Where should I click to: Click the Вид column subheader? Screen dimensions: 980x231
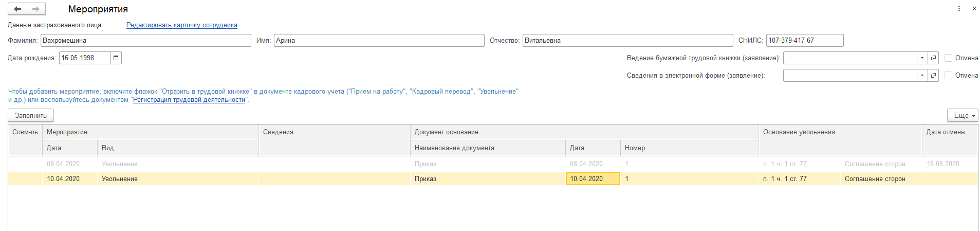tap(178, 148)
